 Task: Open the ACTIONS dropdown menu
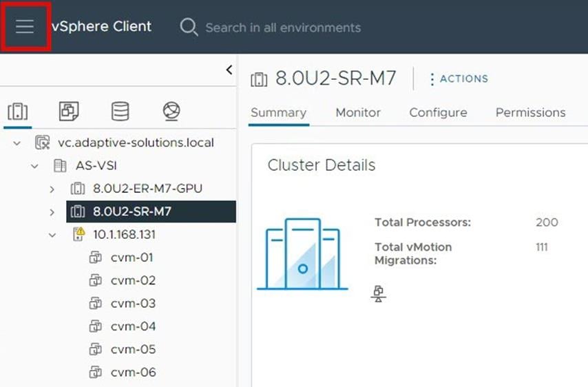click(x=458, y=79)
